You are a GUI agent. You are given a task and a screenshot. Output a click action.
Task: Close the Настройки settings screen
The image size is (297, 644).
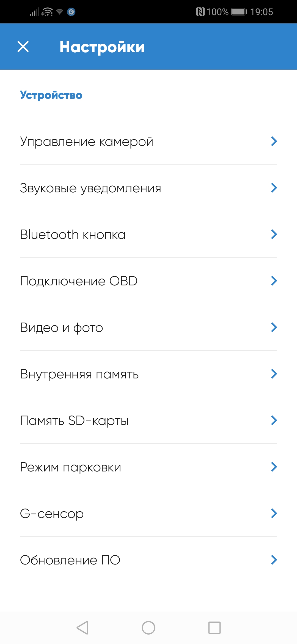pos(23,47)
